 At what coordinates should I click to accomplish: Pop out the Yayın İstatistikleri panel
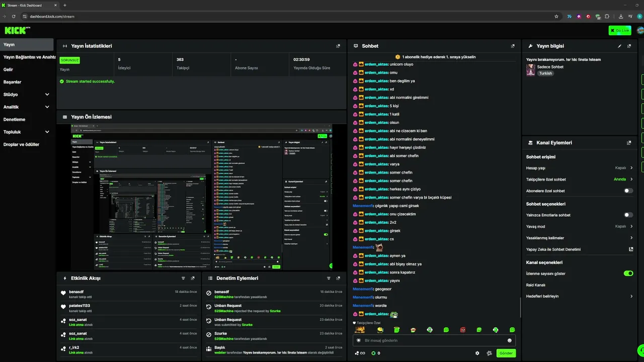(x=338, y=46)
